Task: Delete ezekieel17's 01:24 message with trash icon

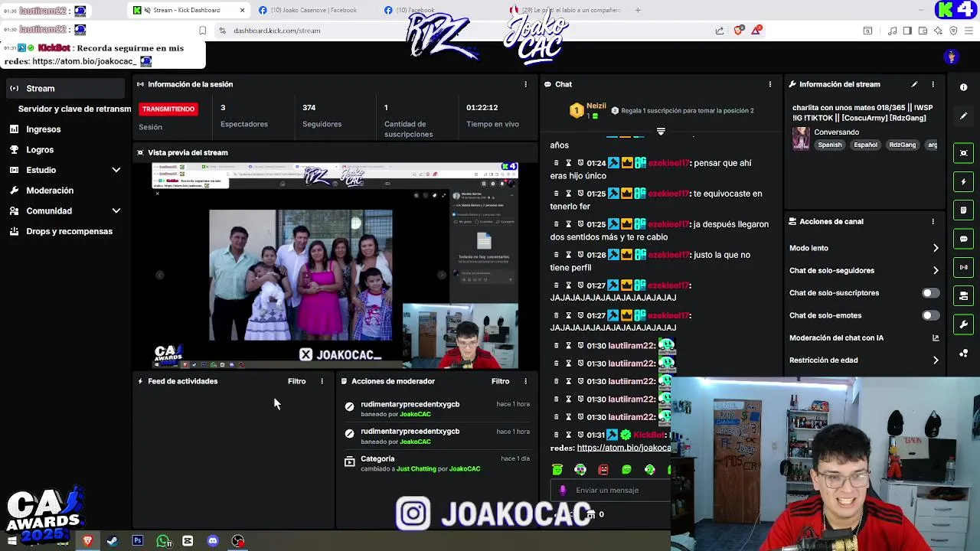Action: point(557,163)
